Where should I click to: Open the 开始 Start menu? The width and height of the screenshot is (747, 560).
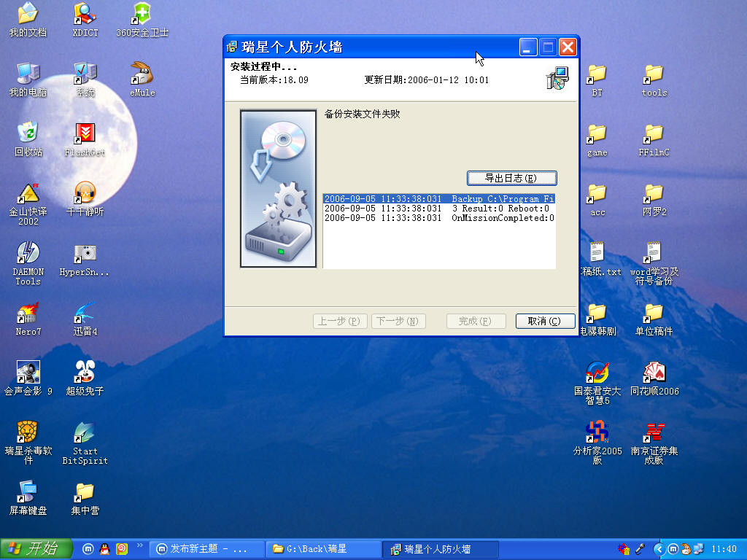point(36,549)
